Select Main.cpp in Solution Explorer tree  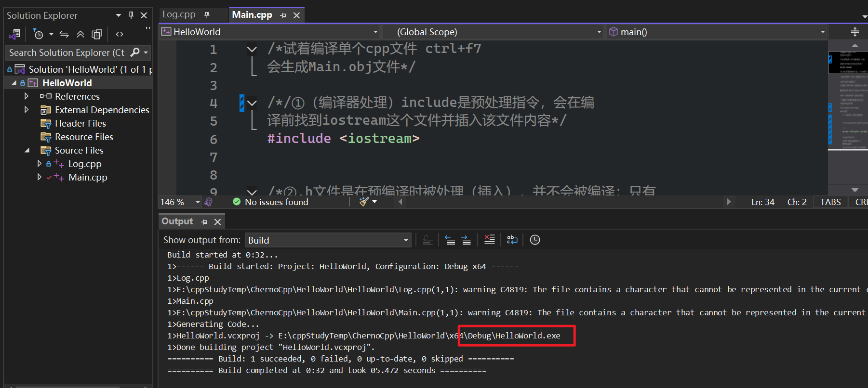tap(88, 177)
